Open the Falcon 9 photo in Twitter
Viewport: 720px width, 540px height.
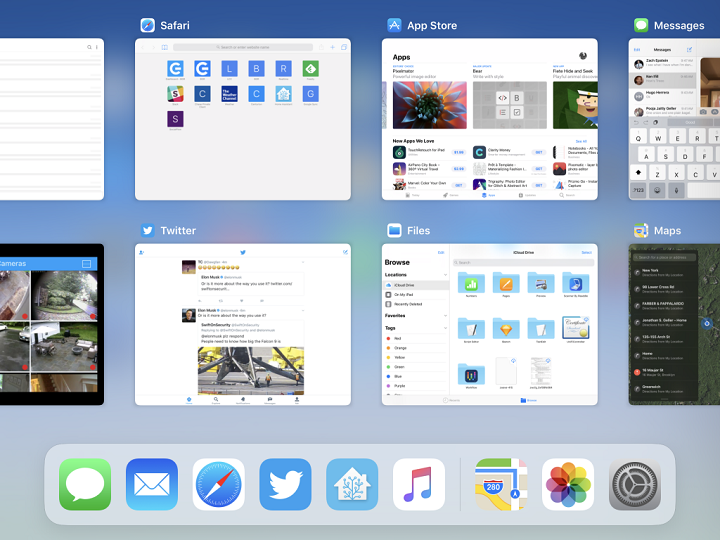pyautogui.click(x=251, y=371)
